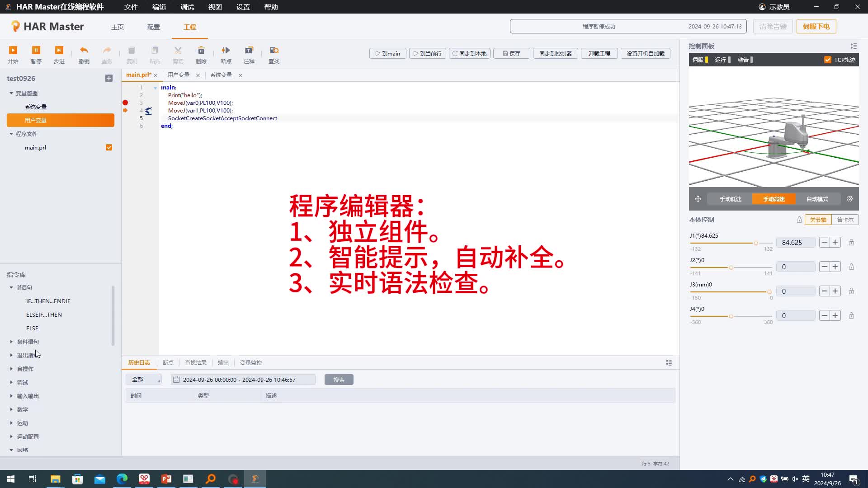The width and height of the screenshot is (868, 488).
Task: Click the J1 angle slider
Action: [x=731, y=243]
